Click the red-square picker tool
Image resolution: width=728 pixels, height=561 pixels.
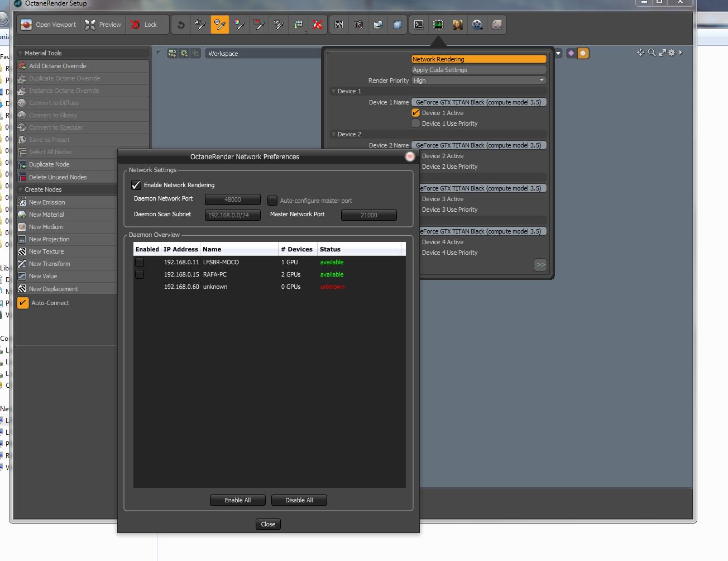click(x=258, y=25)
